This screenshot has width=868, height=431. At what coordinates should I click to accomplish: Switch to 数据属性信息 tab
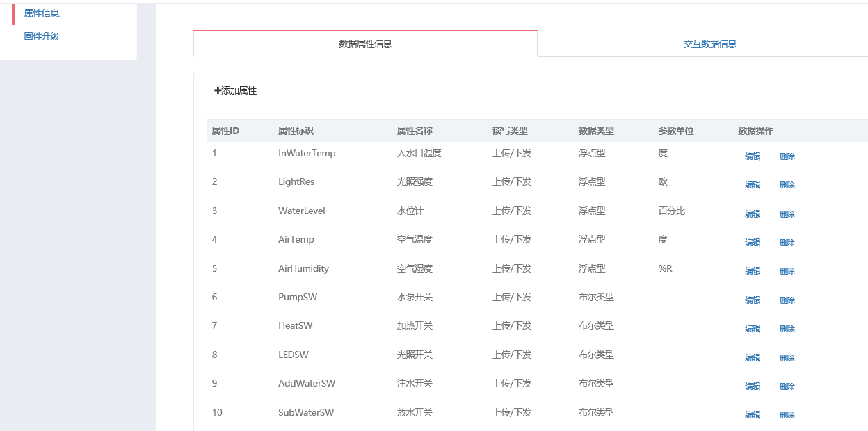365,44
